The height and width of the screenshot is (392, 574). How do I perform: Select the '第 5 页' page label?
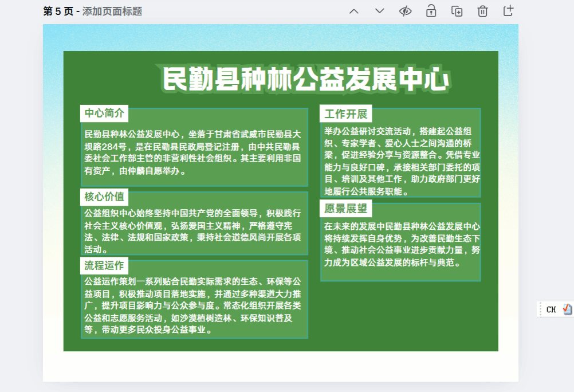click(58, 11)
